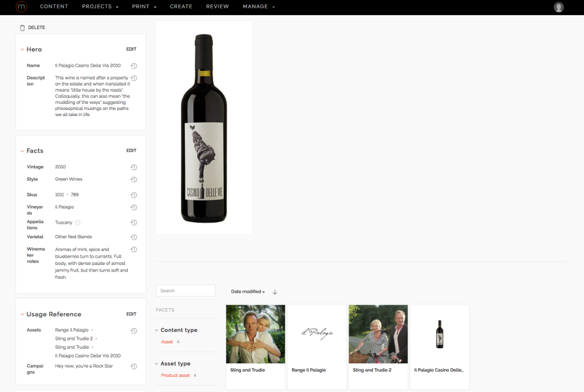The height and width of the screenshot is (392, 584).
Task: Filter by Product asset type
Action: pos(175,375)
